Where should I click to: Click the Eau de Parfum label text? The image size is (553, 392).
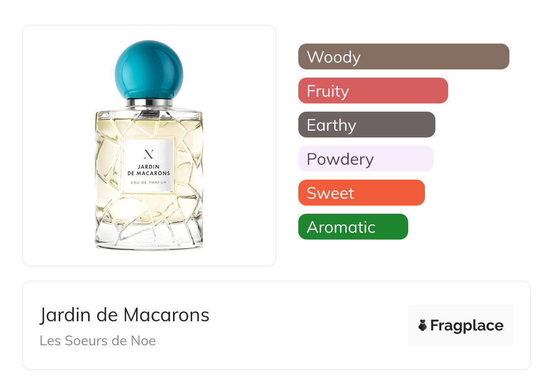tap(149, 182)
